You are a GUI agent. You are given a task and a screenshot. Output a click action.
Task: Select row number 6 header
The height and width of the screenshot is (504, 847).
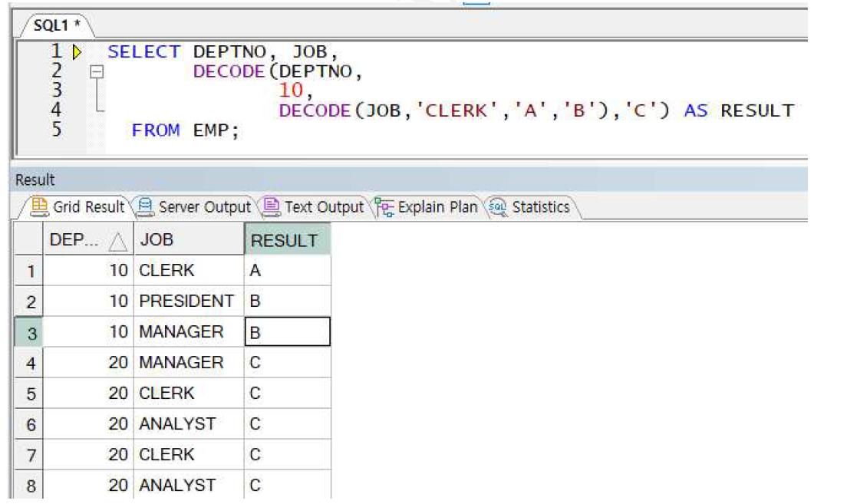point(28,424)
